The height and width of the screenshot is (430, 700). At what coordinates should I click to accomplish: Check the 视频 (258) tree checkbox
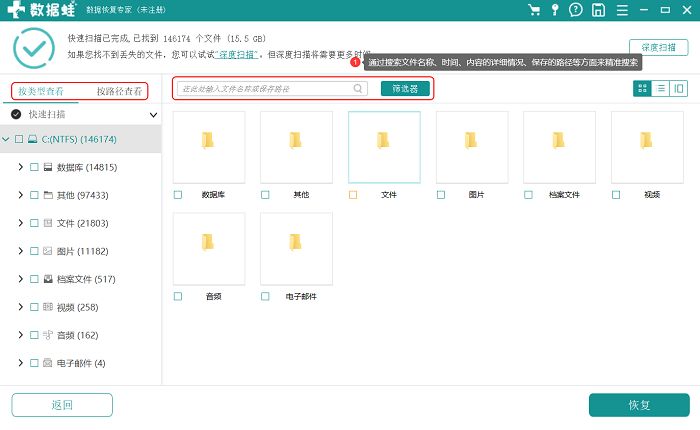[x=34, y=307]
